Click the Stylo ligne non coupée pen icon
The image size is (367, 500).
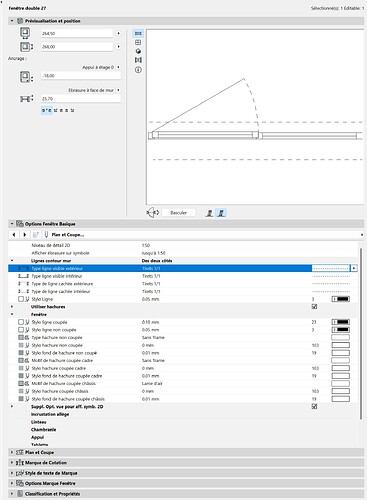(27, 330)
